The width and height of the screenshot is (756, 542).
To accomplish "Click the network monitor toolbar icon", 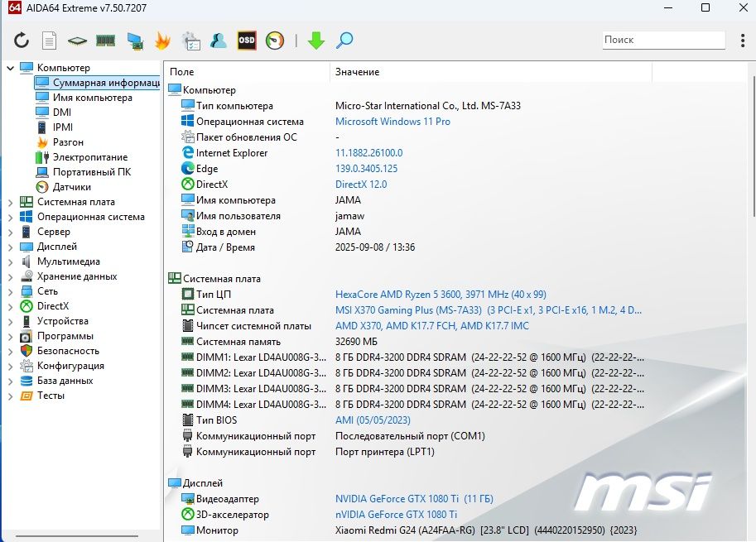I will point(134,41).
